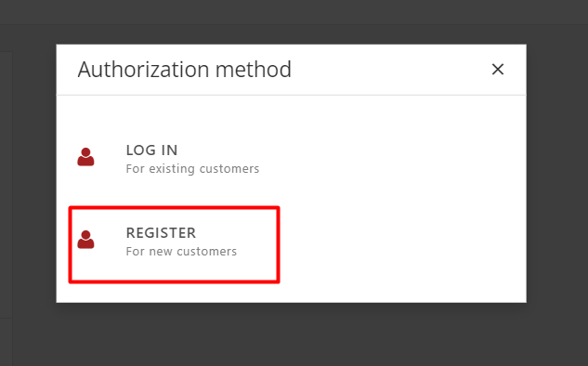Click the red user icon beside REGISTER
This screenshot has height=366, width=588.
pos(85,240)
